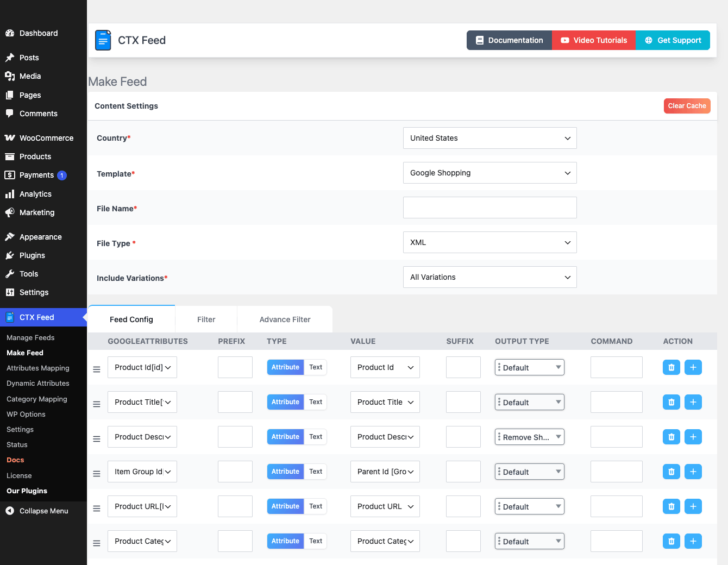Click the Documentation button

(x=509, y=40)
